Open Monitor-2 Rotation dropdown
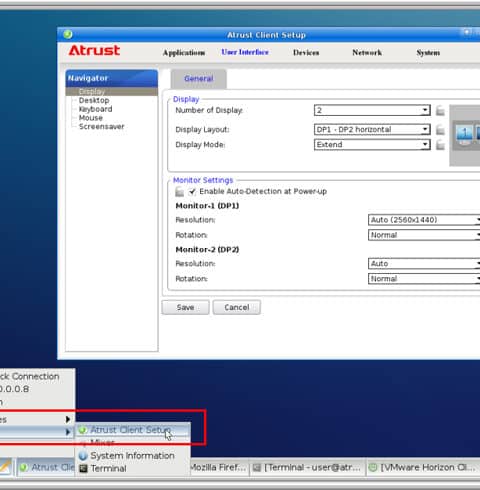Viewport: 480px width, 490px height. tap(424, 279)
